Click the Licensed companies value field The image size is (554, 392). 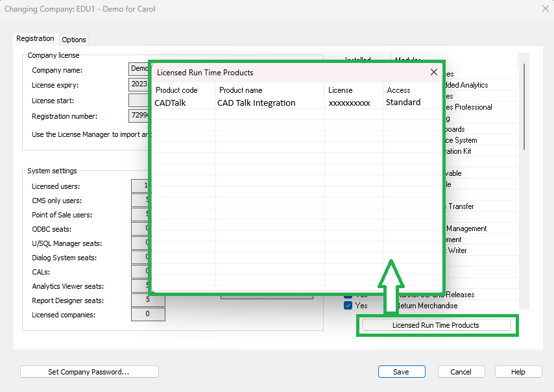pos(148,315)
